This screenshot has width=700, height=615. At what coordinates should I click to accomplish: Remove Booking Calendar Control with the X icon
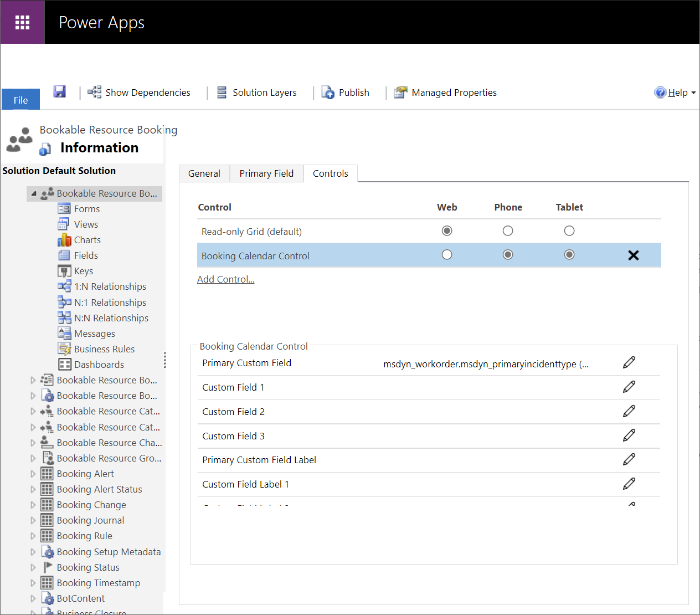tap(634, 255)
